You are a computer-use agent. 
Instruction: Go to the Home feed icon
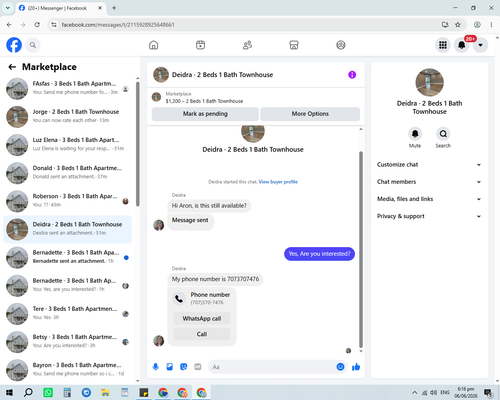point(153,45)
